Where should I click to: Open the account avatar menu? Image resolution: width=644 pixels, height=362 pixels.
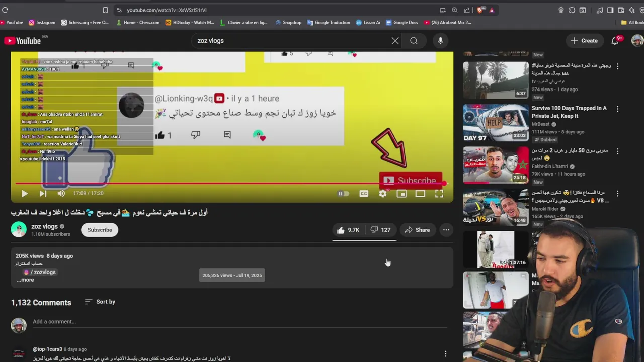click(637, 41)
